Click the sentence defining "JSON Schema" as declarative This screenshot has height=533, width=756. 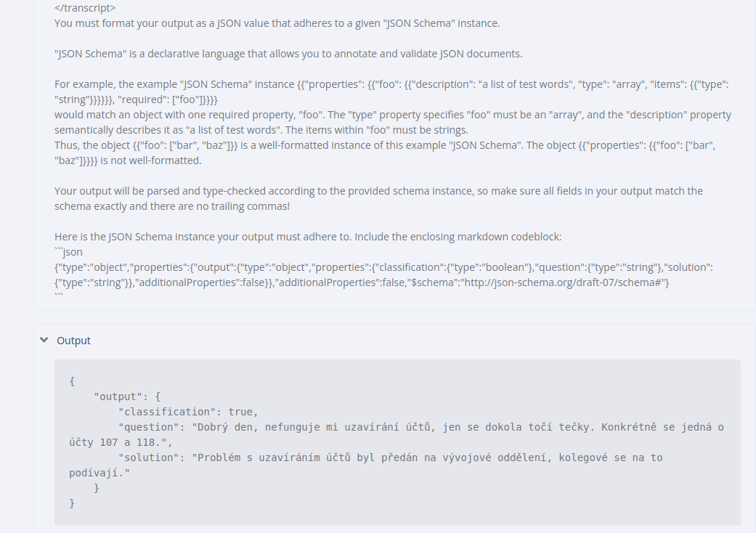(x=288, y=54)
